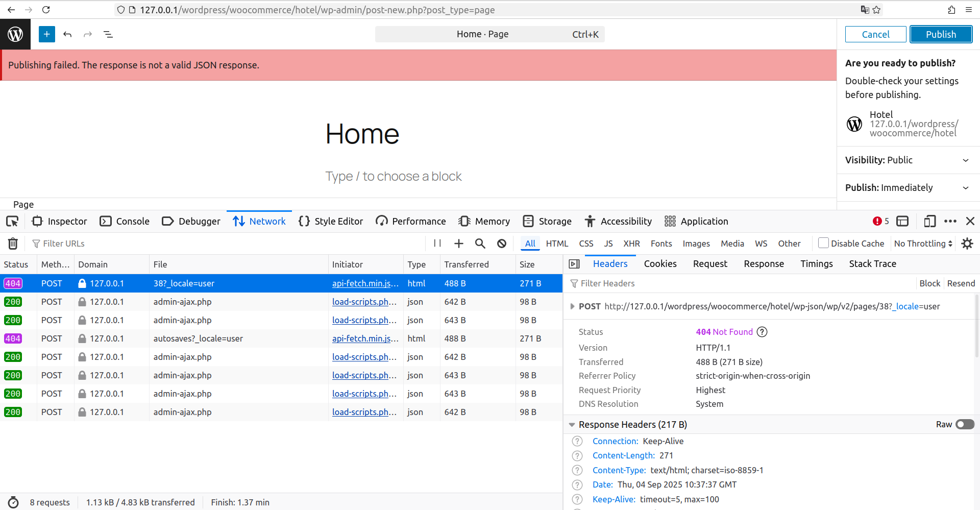
Task: Block the selected request
Action: pos(929,283)
